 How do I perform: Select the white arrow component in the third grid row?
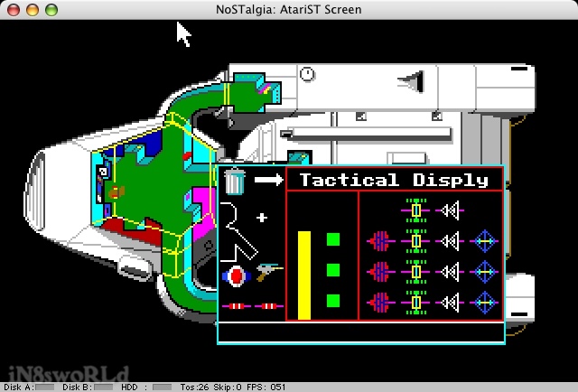click(450, 272)
